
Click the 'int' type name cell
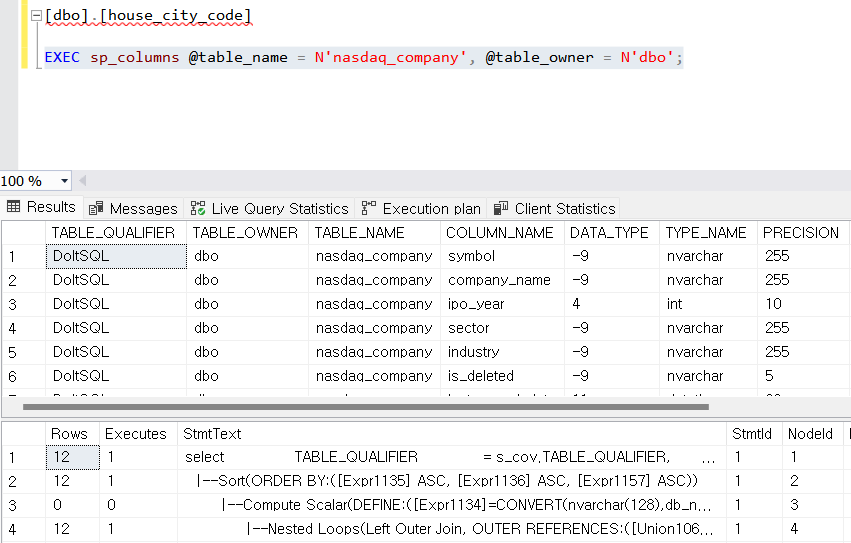coord(708,304)
